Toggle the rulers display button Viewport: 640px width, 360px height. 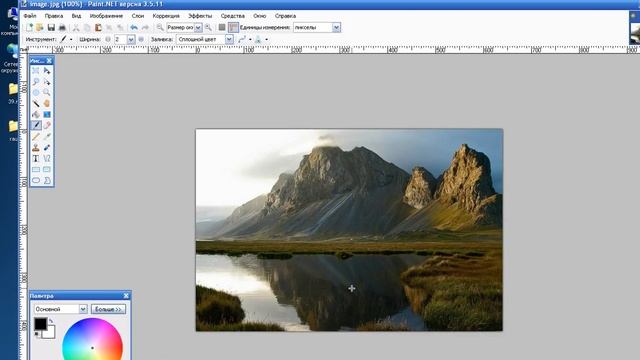pyautogui.click(x=233, y=27)
